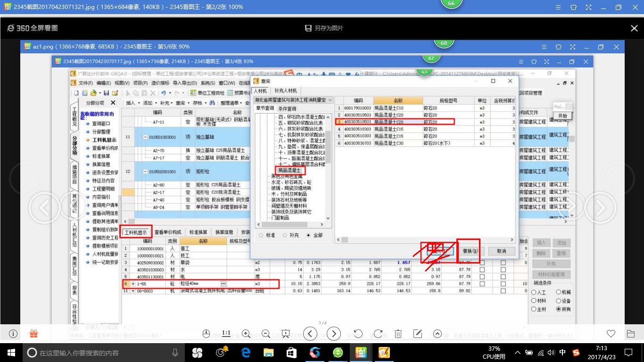Viewport: 644px width, 362px height.
Task: Expand more tools circle-arrow icon
Action: [437, 334]
